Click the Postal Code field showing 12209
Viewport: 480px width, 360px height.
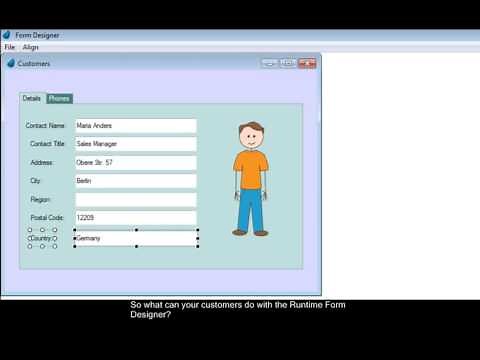[x=136, y=218]
